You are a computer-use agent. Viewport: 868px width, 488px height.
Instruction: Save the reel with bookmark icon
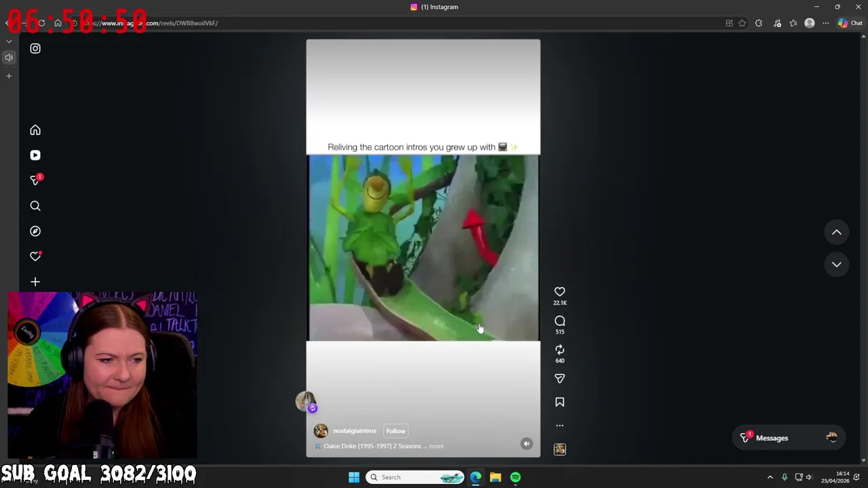pos(559,403)
